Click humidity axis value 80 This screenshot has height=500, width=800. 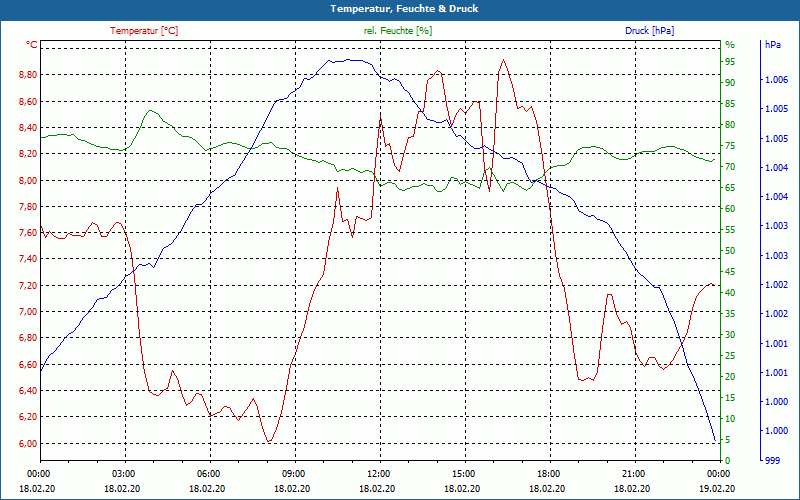click(x=730, y=124)
